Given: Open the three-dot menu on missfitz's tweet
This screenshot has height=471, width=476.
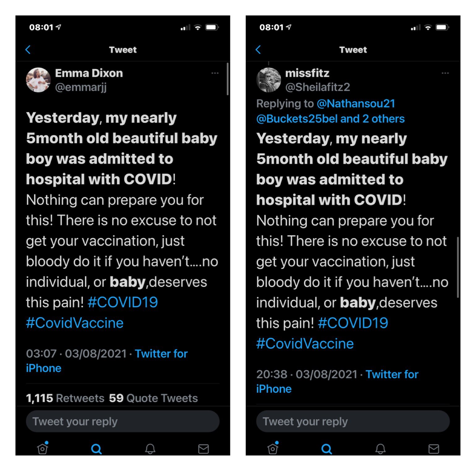Looking at the screenshot, I should [445, 73].
